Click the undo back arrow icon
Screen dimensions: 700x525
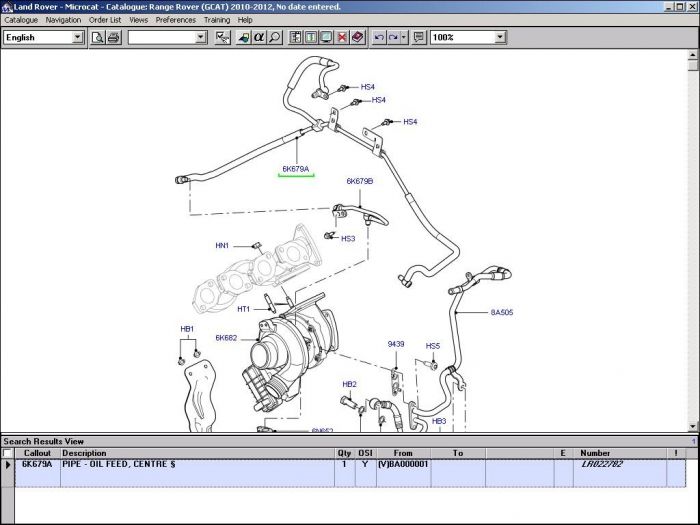tap(379, 38)
